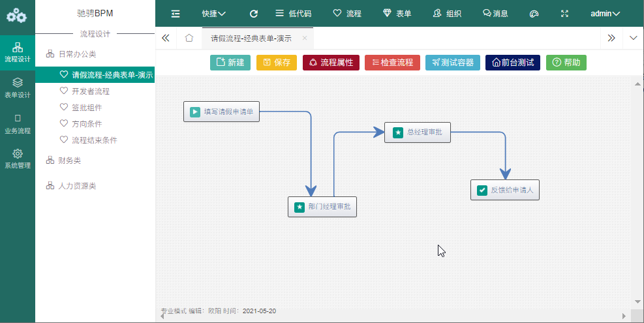The width and height of the screenshot is (644, 323).
Task: Open the 表单设计 sidebar section
Action: click(x=17, y=88)
